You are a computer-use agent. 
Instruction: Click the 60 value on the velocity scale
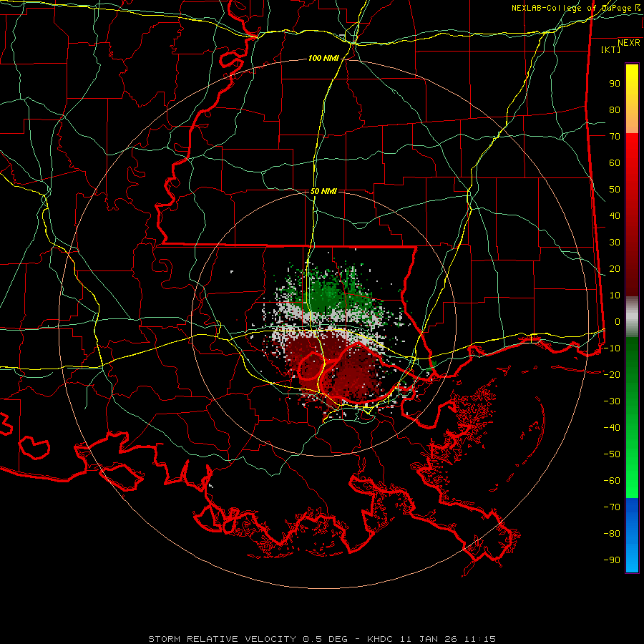coord(615,163)
